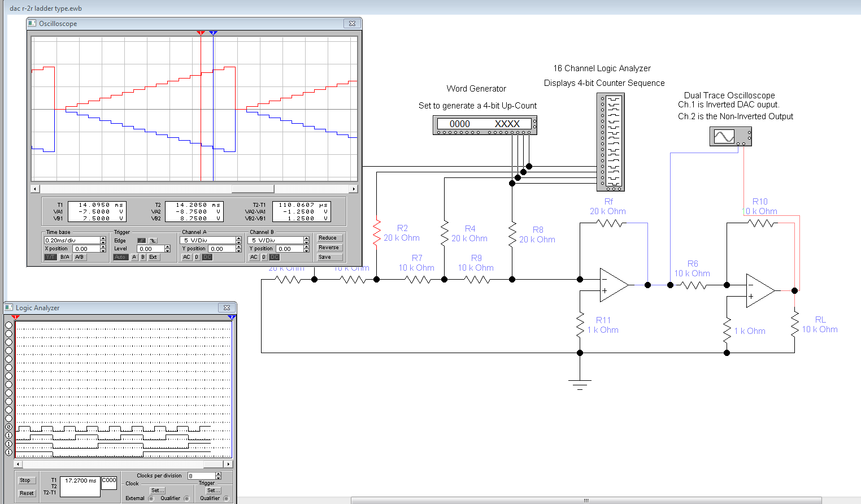Reset the Logic Analyzer

[27, 493]
